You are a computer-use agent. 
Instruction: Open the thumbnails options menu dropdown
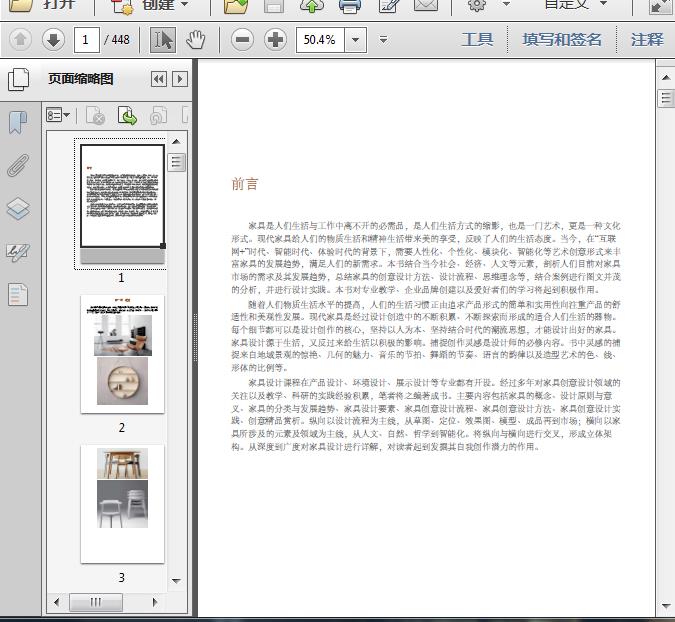point(58,115)
